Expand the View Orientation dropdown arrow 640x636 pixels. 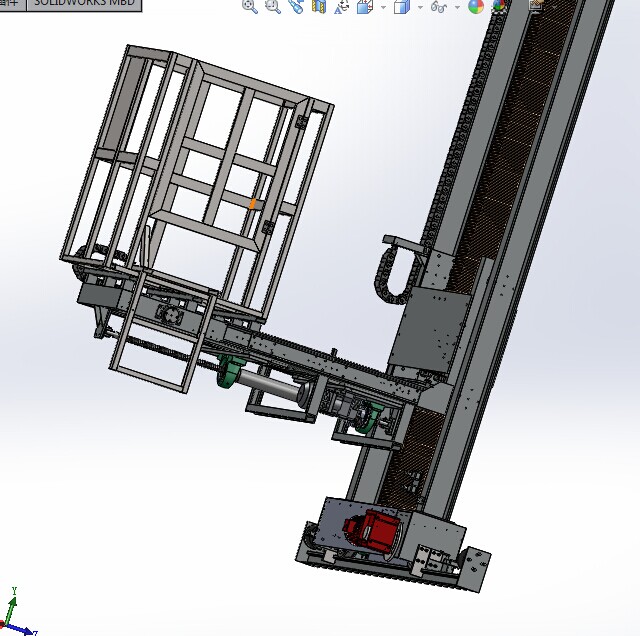pos(383,7)
